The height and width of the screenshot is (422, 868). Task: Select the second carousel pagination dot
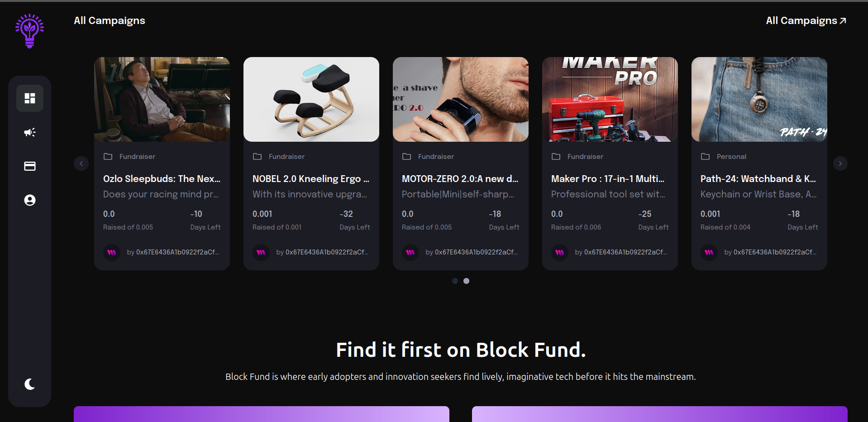(x=466, y=281)
